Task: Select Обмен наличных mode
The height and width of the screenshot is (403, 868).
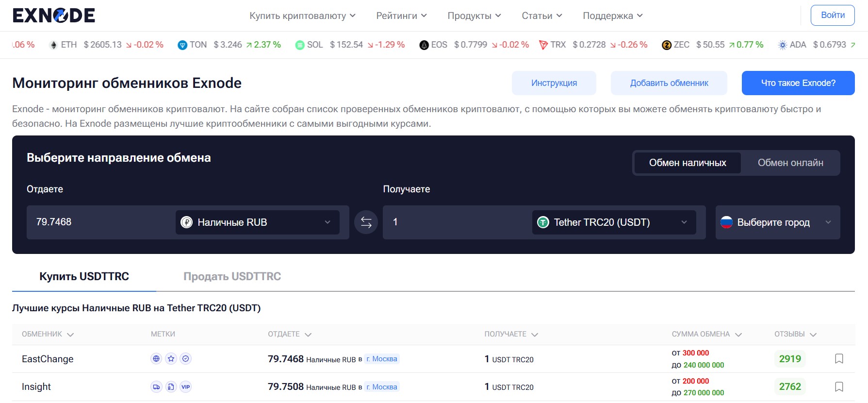Action: pos(688,163)
